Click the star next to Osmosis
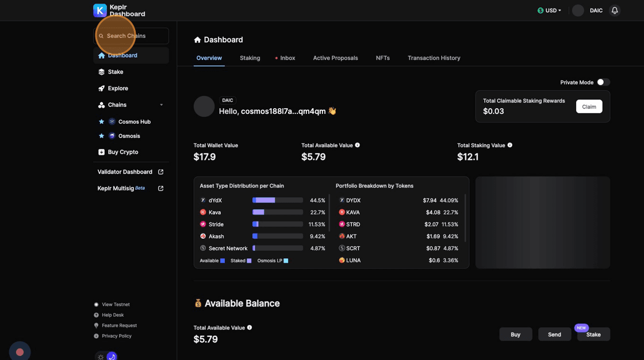 102,136
